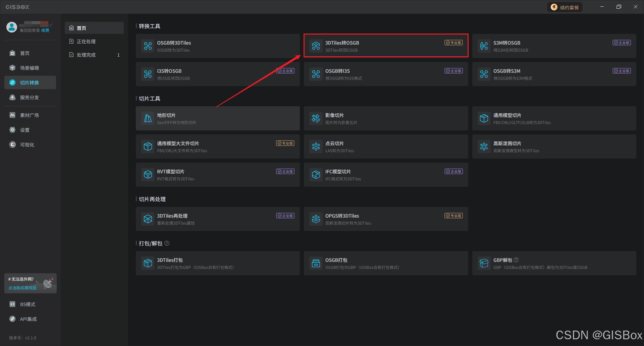The image size is (644, 346).
Task: Click the 企业版 badge on S3M转OSGB
Action: 622,43
